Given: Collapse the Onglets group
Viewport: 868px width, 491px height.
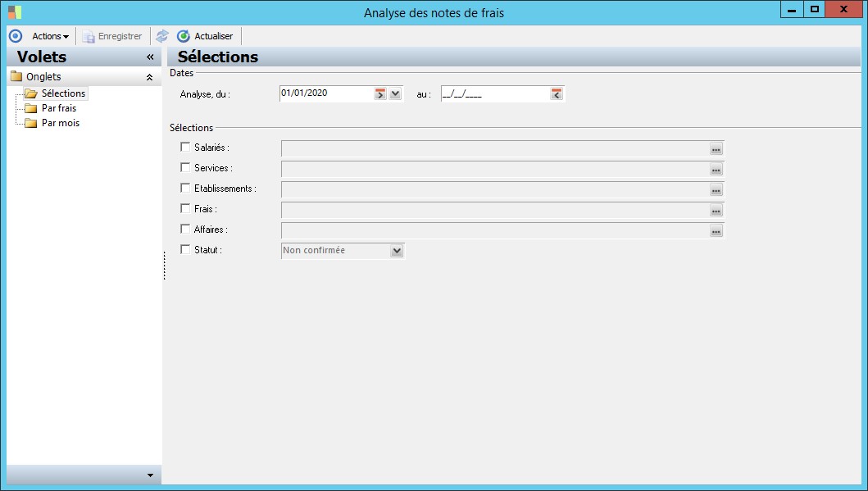Looking at the screenshot, I should coord(149,78).
